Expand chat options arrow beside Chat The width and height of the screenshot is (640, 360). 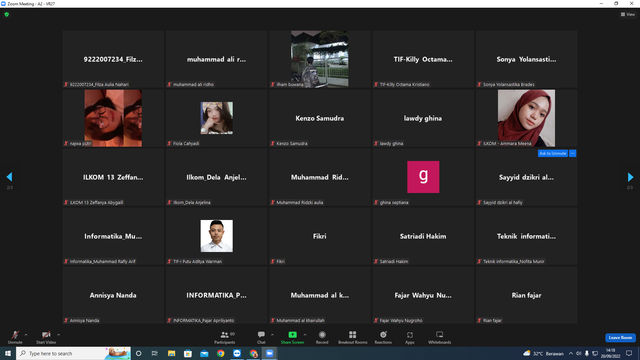tap(272, 335)
